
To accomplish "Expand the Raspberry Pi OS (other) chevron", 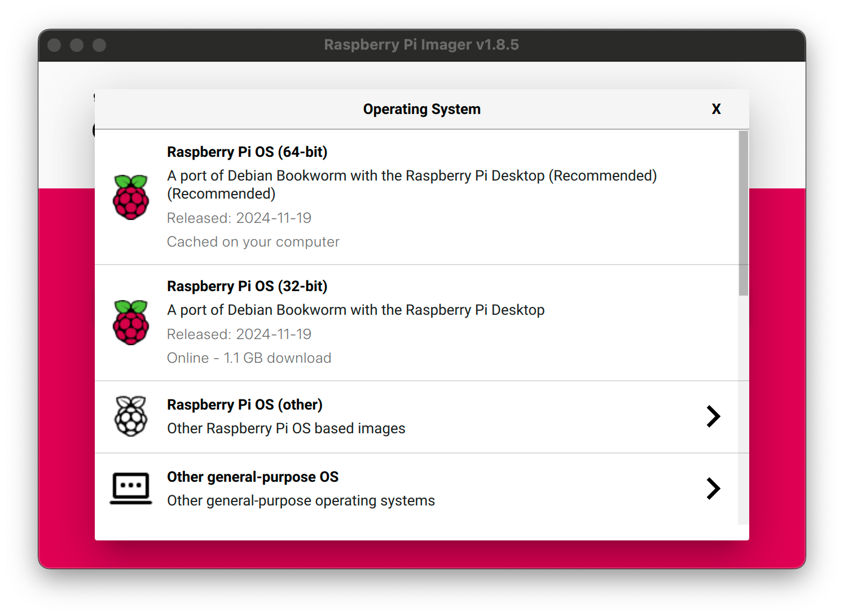I will [x=714, y=416].
